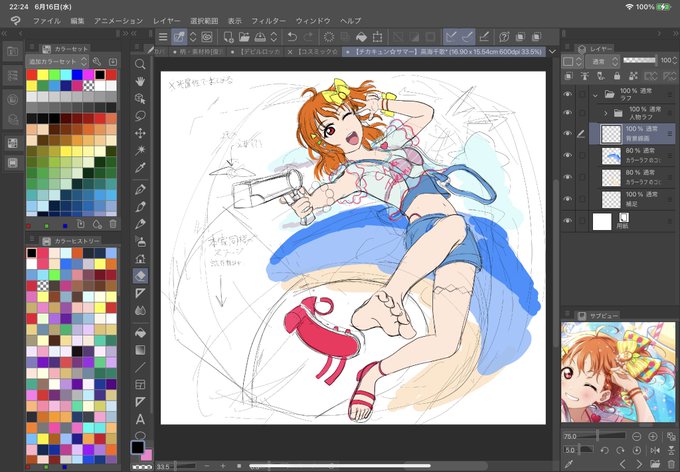Hide the ラフ folder layer
The image size is (680, 472).
pyautogui.click(x=568, y=94)
